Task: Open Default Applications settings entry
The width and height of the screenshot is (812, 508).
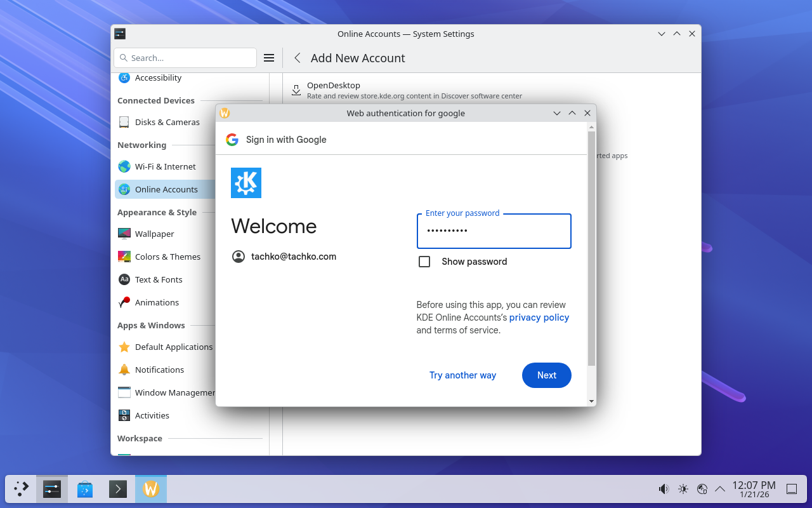Action: (173, 347)
